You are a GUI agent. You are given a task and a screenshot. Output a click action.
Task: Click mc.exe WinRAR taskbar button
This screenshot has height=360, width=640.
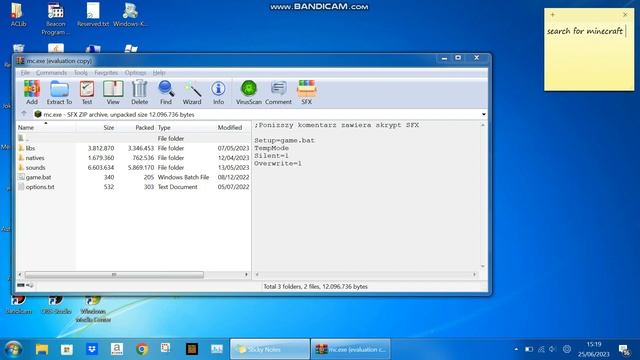351,349
